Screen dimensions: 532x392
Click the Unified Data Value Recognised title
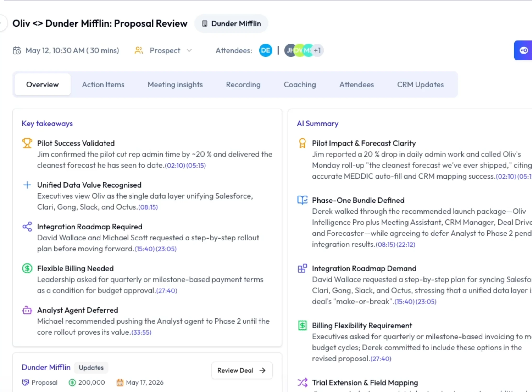tap(89, 185)
